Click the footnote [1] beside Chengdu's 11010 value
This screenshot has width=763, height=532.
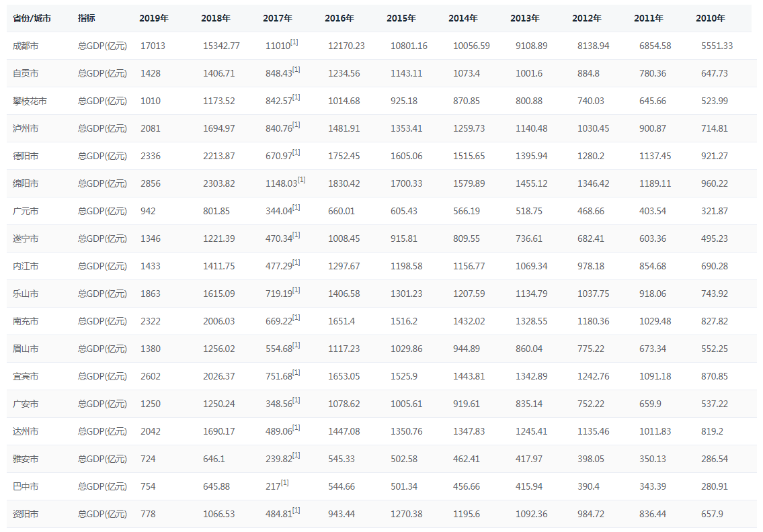[x=294, y=42]
